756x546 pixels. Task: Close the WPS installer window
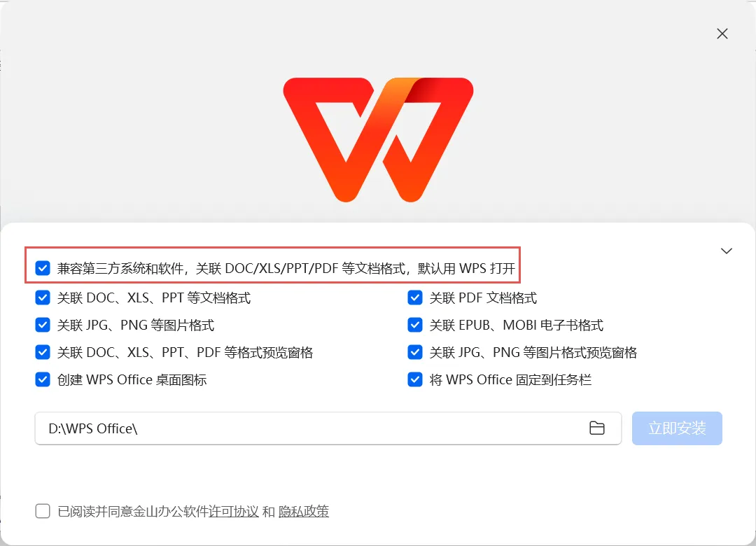click(722, 34)
